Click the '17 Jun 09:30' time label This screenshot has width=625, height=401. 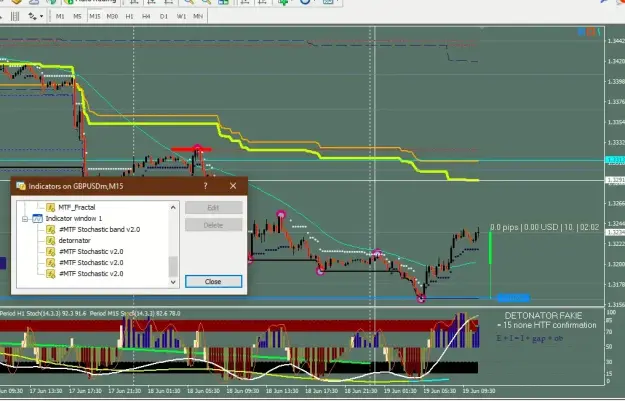point(11,391)
